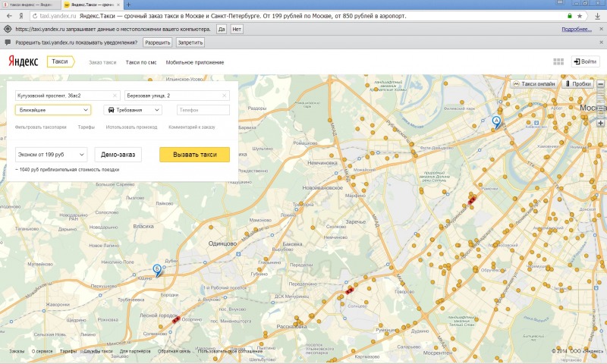This screenshot has height=364, width=607.
Task: Dismiss the geolocation request bar
Action: pos(601,29)
